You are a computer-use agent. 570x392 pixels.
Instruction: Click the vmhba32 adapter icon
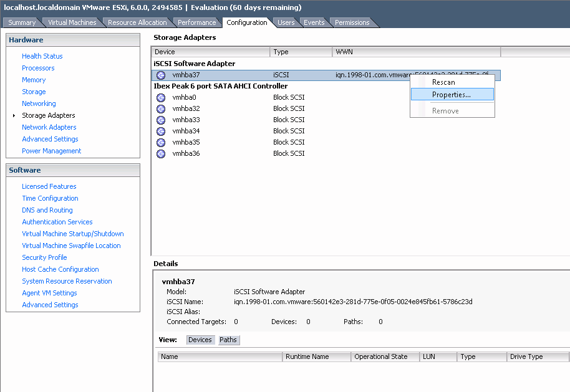tap(160, 108)
